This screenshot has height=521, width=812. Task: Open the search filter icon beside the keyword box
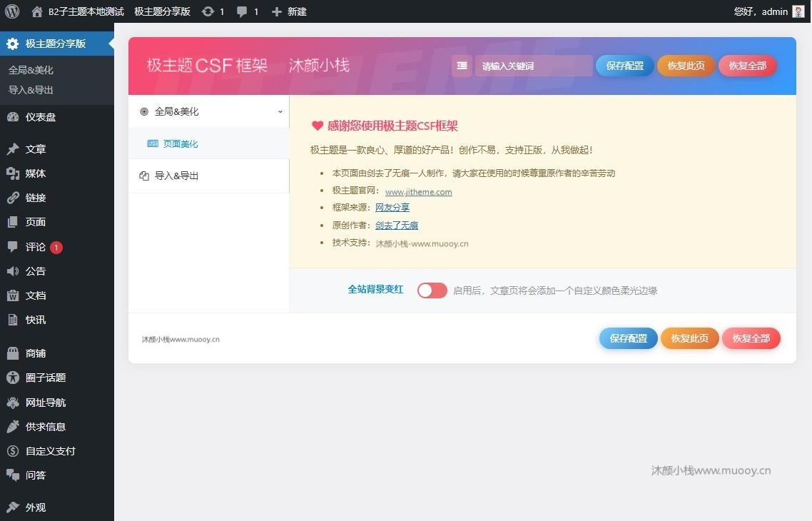coord(462,66)
